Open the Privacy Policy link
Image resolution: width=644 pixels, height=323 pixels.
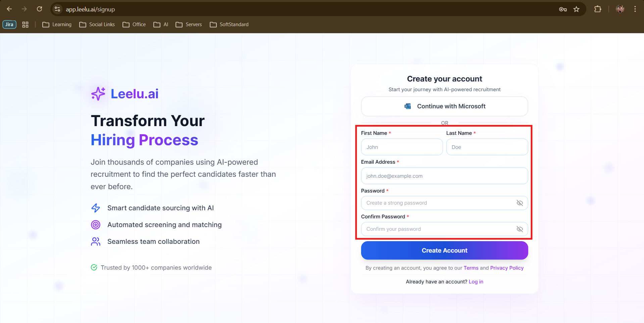(507, 268)
